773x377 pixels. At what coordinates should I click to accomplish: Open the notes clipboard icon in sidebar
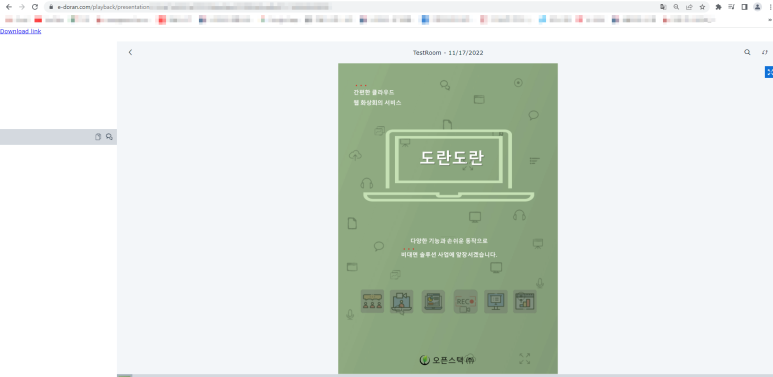click(98, 137)
